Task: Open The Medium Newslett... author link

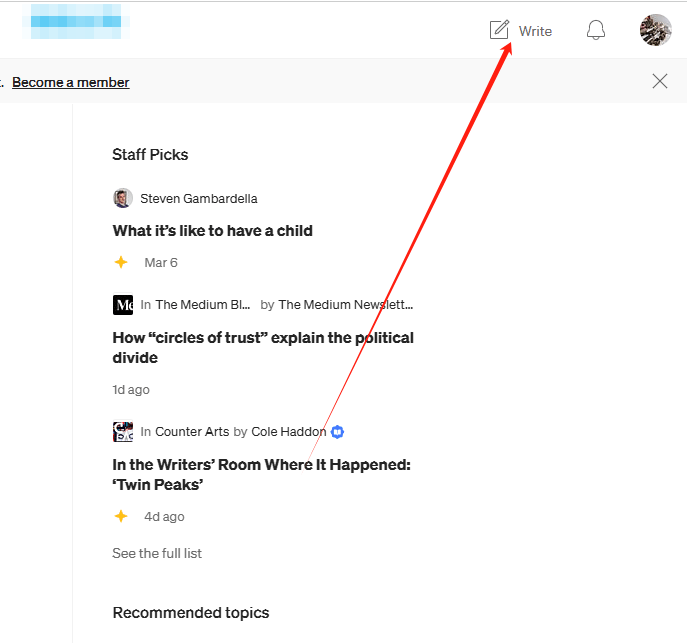Action: [346, 305]
